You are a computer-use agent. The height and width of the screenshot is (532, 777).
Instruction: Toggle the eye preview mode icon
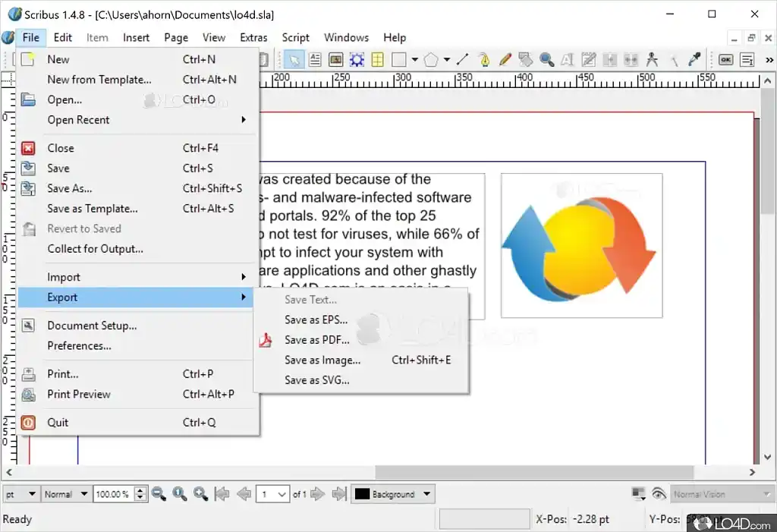pyautogui.click(x=659, y=494)
